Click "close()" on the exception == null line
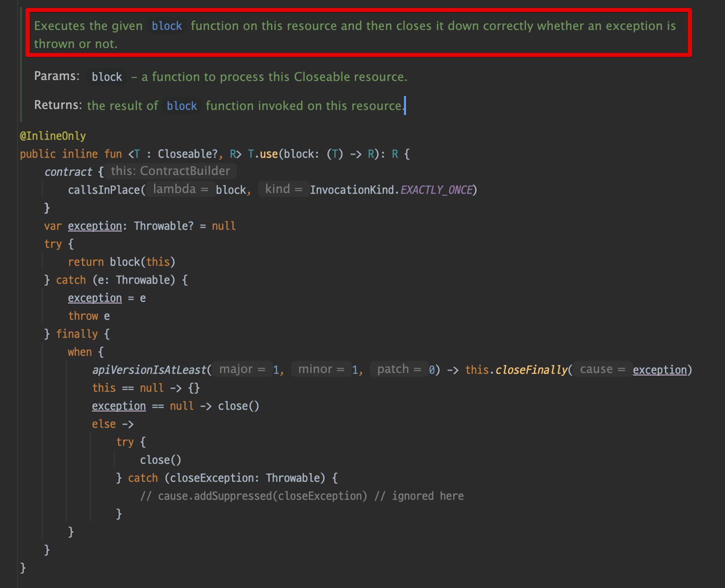 pyautogui.click(x=239, y=406)
